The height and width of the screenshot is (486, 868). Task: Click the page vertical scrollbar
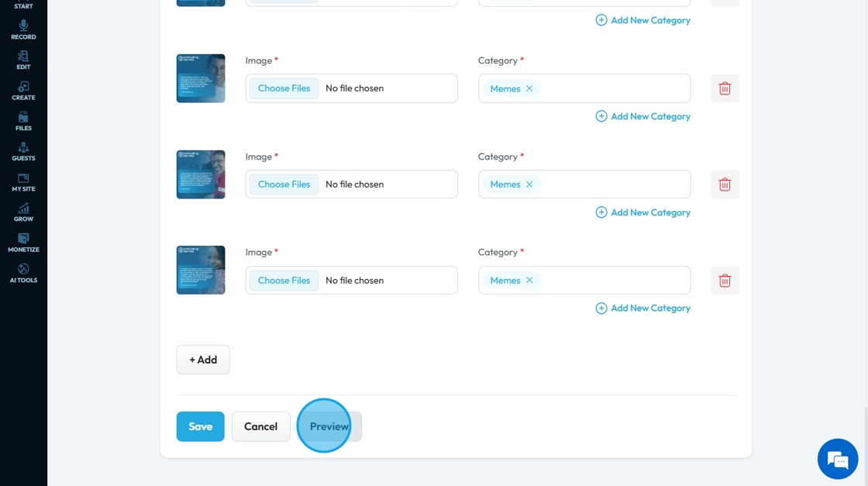(x=865, y=446)
